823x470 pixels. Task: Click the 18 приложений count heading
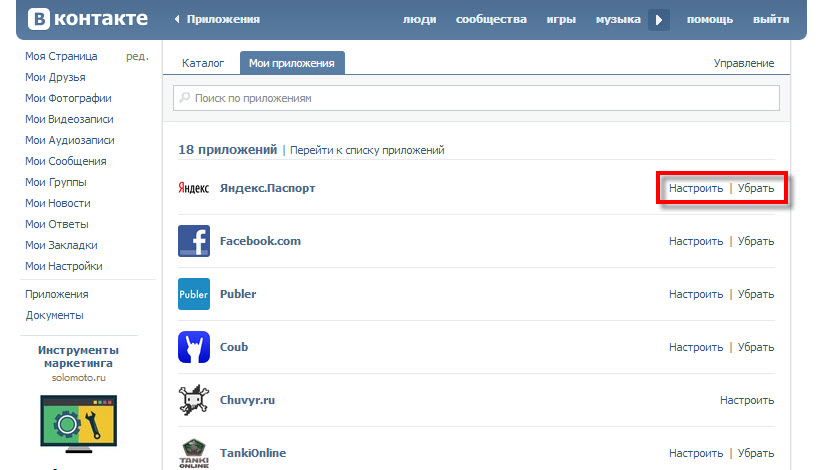click(x=227, y=150)
